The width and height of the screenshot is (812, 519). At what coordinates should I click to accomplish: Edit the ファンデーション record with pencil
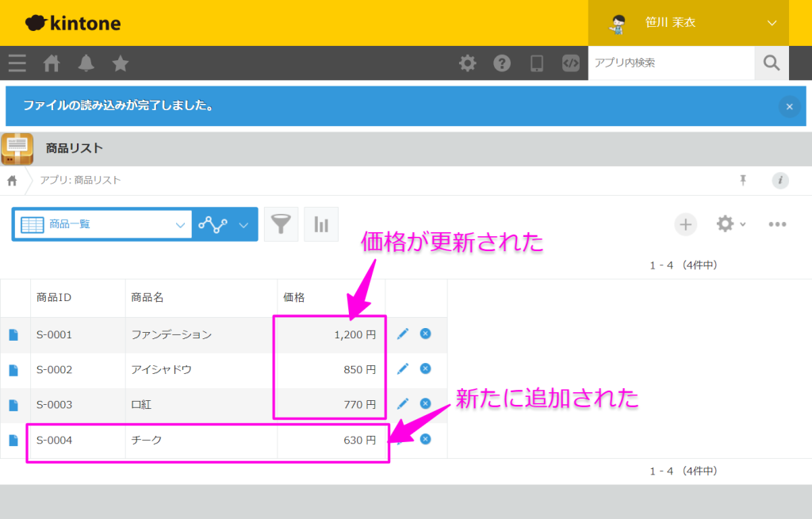402,334
